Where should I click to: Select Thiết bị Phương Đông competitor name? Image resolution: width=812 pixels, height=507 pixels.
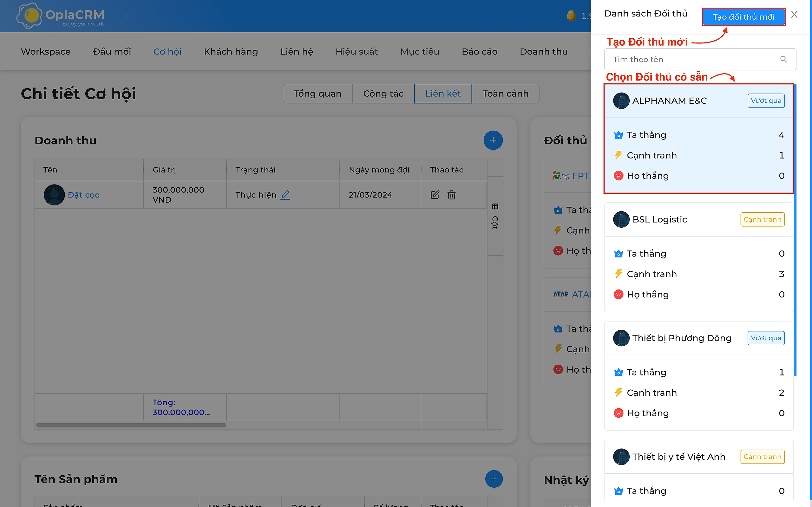pos(682,338)
